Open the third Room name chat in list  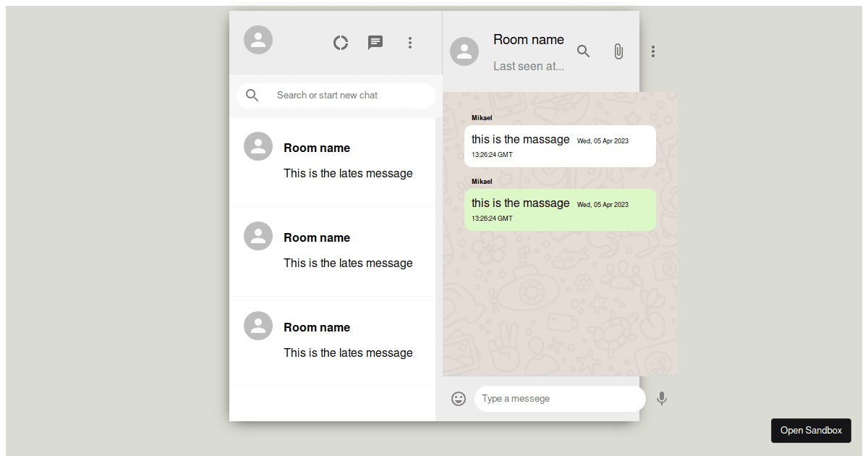333,340
